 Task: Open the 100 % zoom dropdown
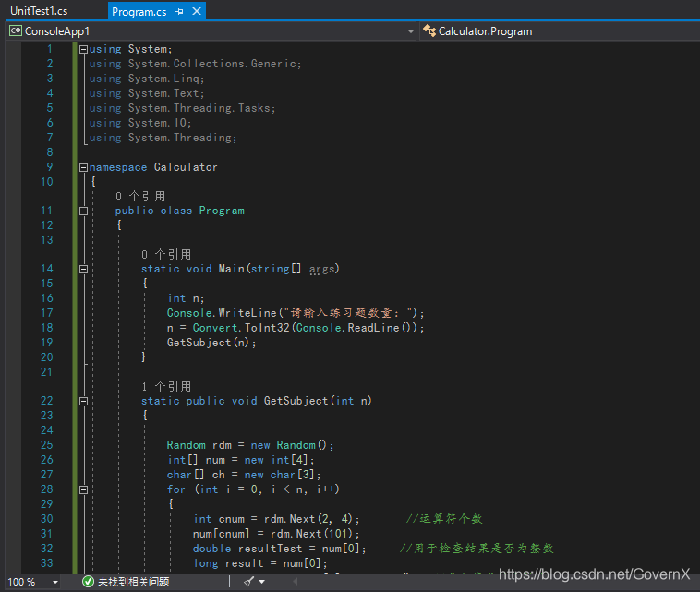(55, 582)
